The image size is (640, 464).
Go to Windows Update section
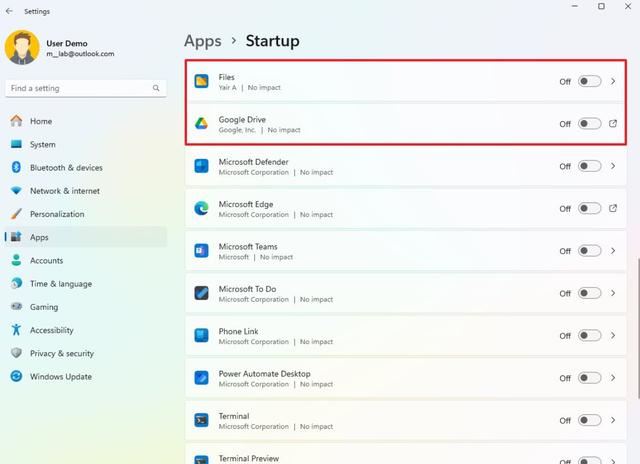point(60,377)
